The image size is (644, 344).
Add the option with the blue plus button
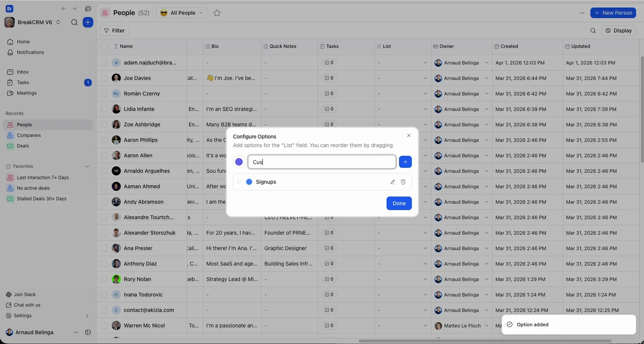(405, 162)
